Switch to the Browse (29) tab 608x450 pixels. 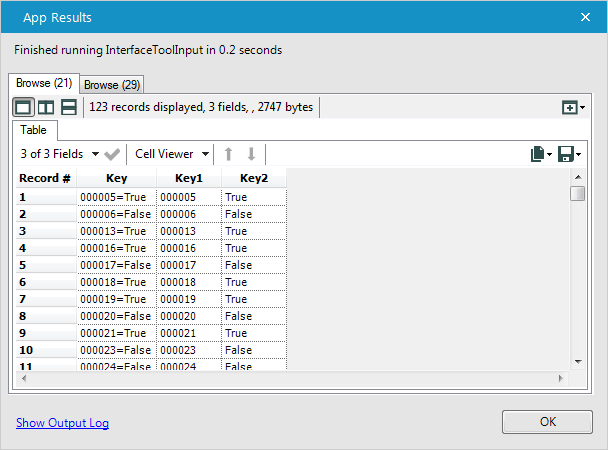(112, 85)
